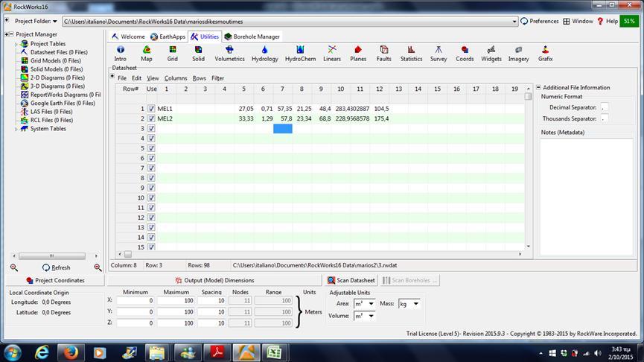
Task: Click the Project Coordinates button
Action: point(55,280)
